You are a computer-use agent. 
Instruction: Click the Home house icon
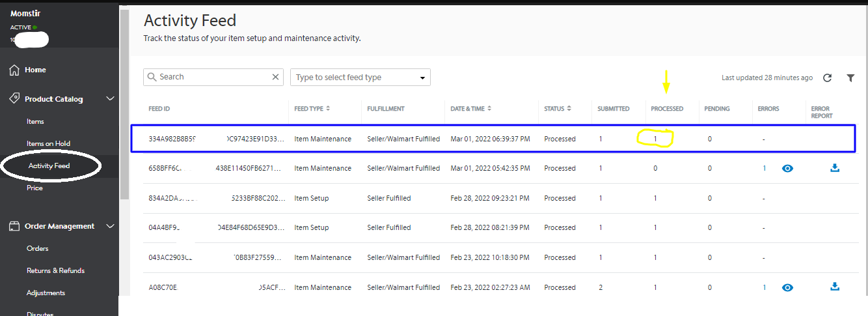14,70
